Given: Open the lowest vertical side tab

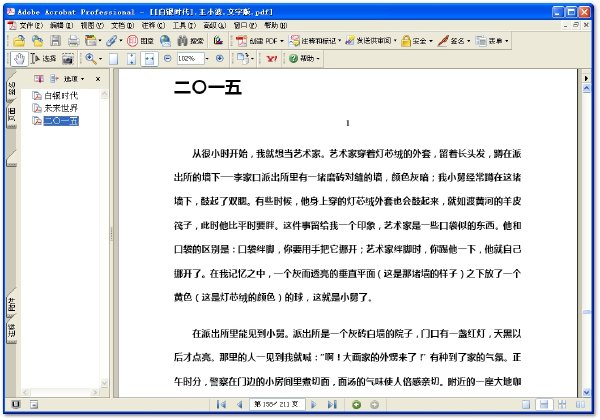Looking at the screenshot, I should pos(12,330).
